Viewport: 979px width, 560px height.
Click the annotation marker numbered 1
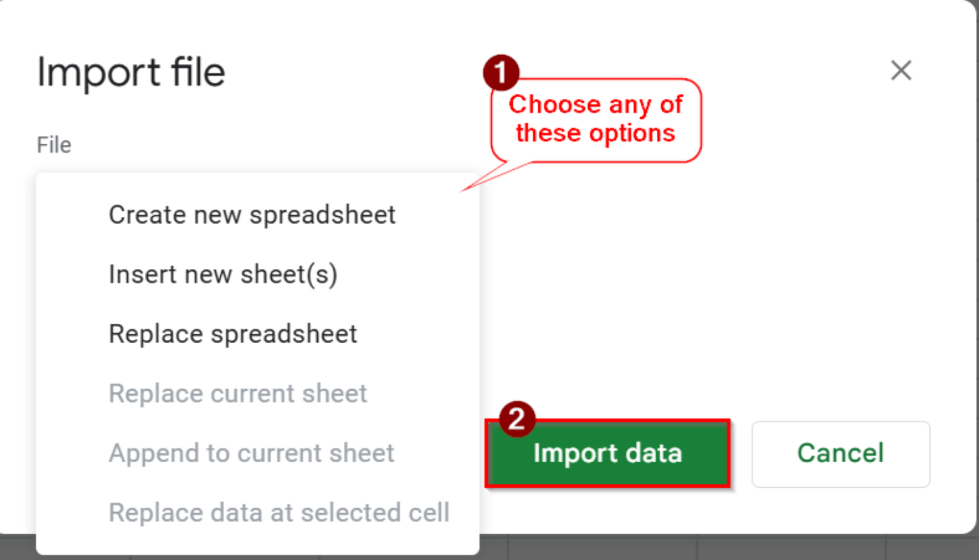click(x=502, y=73)
